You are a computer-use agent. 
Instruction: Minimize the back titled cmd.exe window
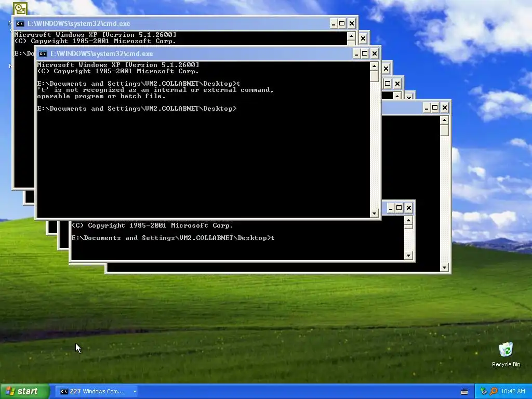click(334, 23)
